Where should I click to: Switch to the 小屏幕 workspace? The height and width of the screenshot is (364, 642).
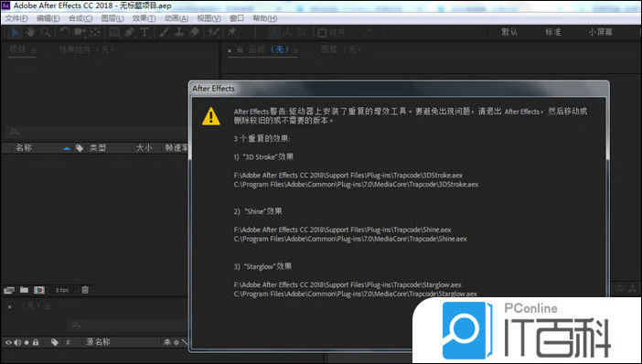coord(600,32)
